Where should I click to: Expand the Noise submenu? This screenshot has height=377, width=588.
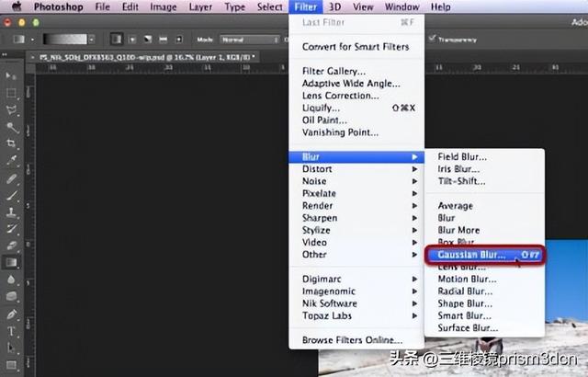(356, 181)
